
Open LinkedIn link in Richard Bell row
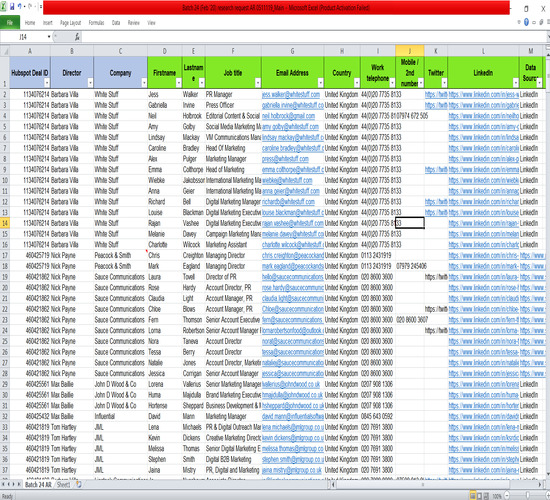tap(483, 202)
